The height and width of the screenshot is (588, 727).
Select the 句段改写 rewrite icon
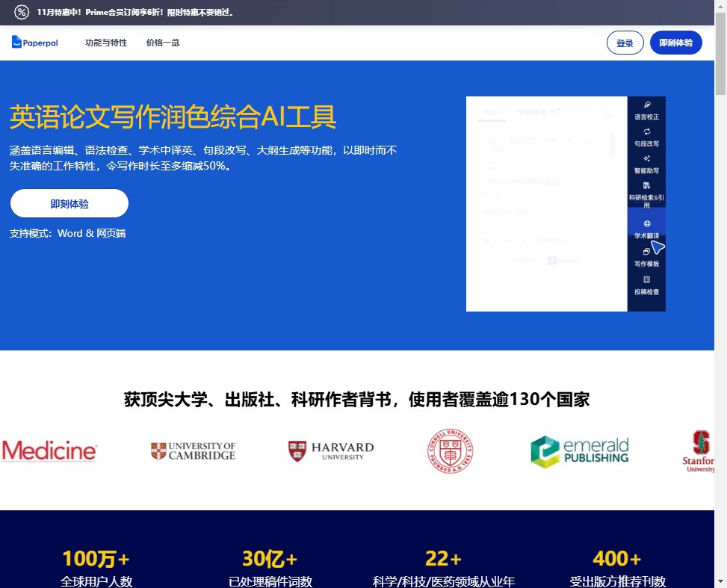coord(646,131)
